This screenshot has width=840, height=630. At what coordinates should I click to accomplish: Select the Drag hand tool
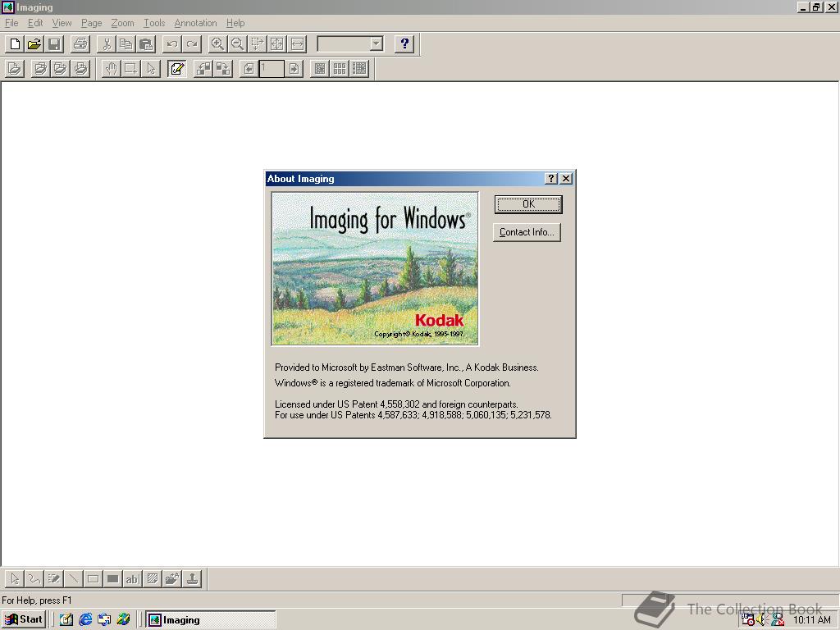[x=111, y=69]
